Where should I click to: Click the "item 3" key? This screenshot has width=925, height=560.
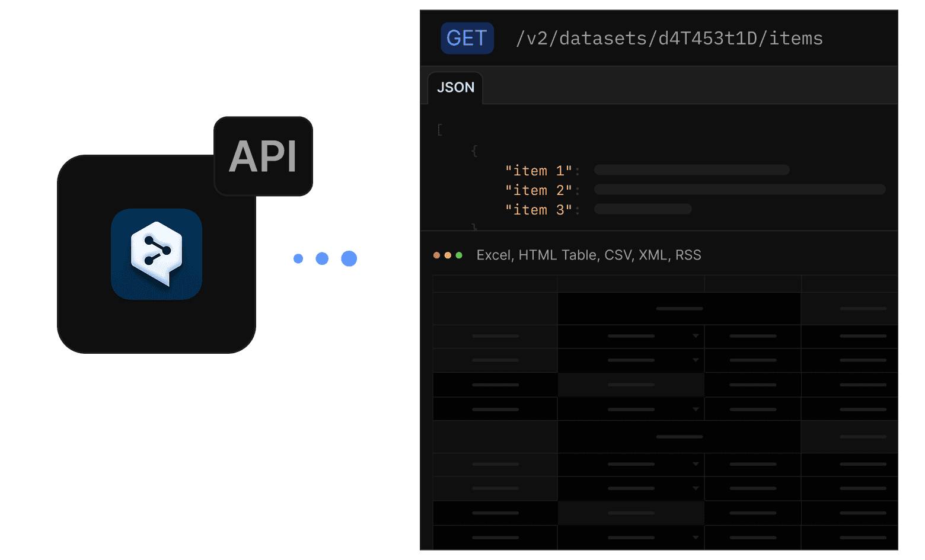(x=538, y=210)
